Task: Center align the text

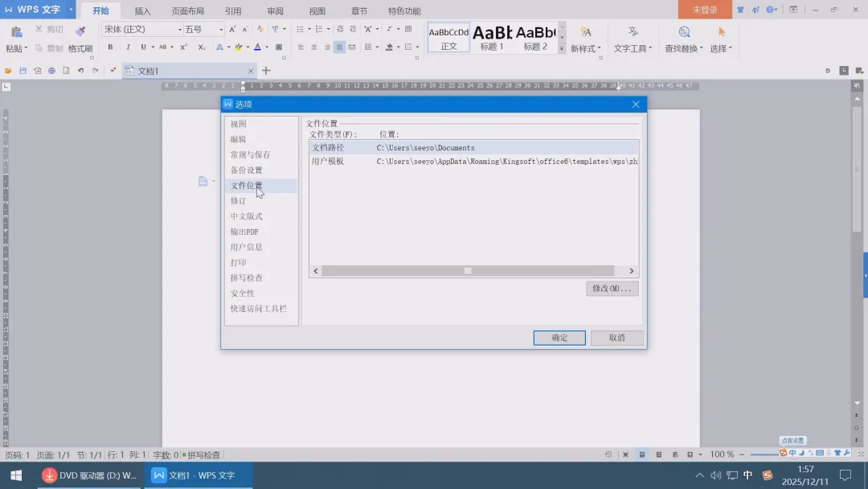Action: pos(314,47)
